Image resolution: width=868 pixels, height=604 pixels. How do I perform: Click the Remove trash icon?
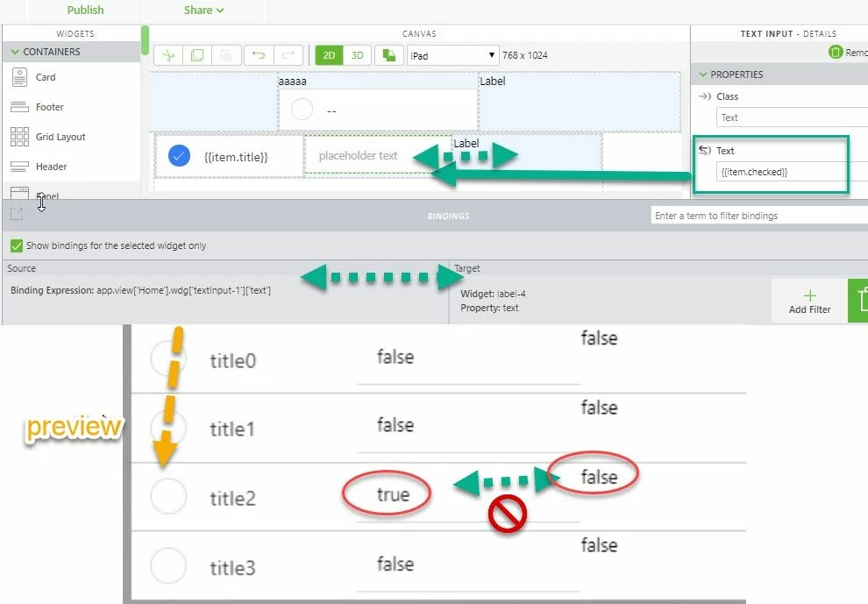836,52
